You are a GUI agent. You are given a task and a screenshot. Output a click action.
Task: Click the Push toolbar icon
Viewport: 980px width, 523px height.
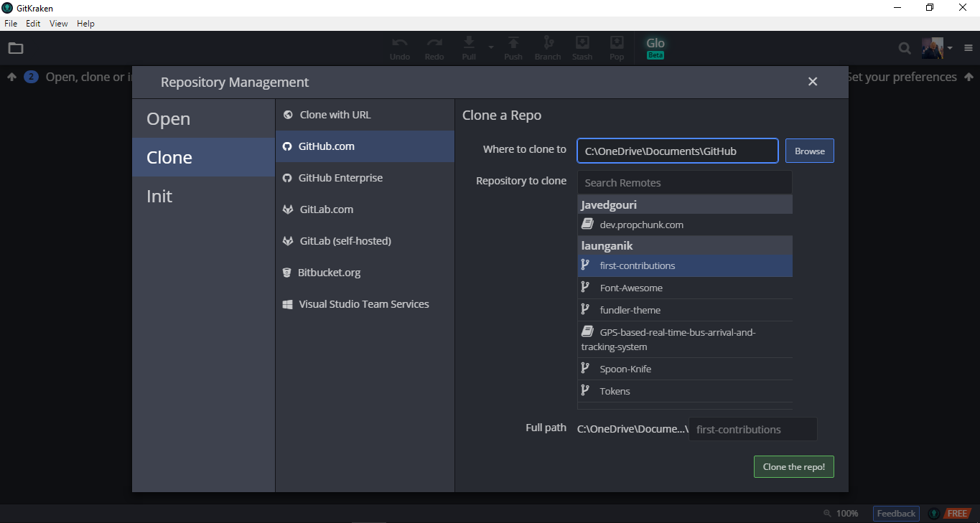513,48
